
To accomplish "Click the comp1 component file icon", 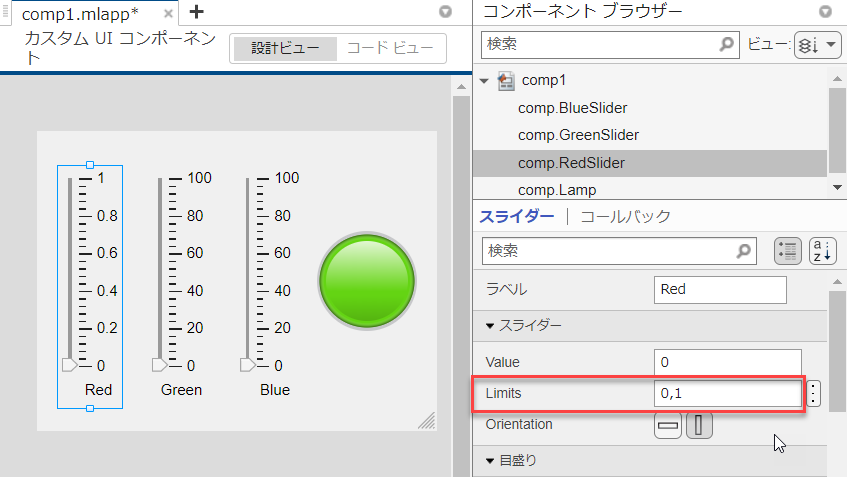I will click(x=506, y=80).
